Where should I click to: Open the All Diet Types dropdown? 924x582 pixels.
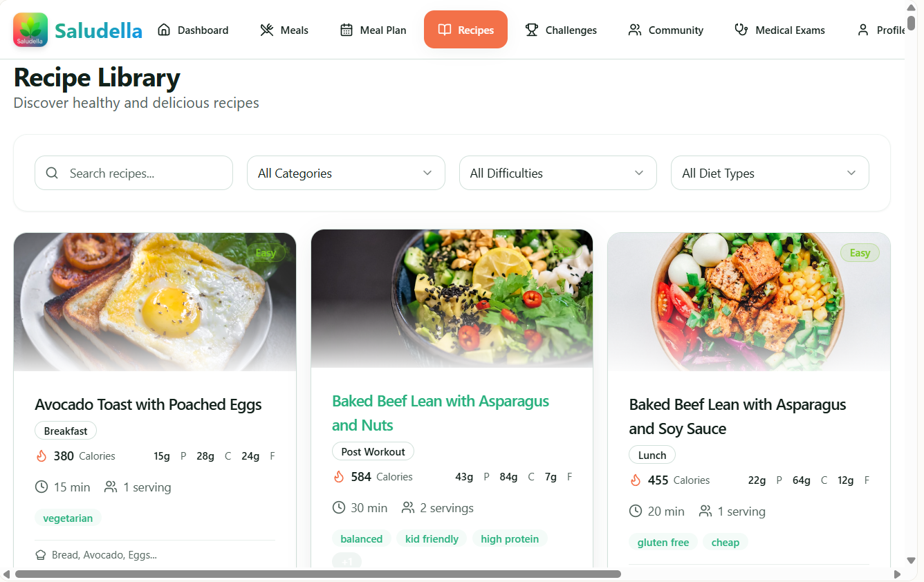pyautogui.click(x=770, y=173)
